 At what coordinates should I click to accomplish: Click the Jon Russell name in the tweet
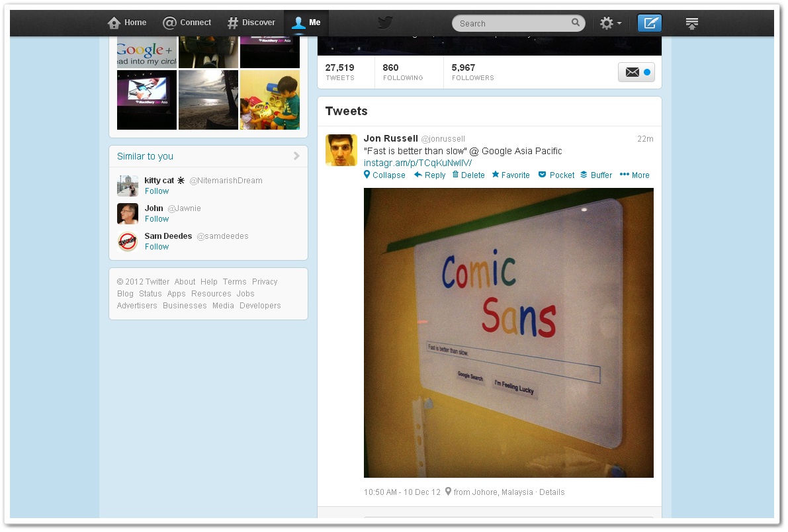pos(391,138)
